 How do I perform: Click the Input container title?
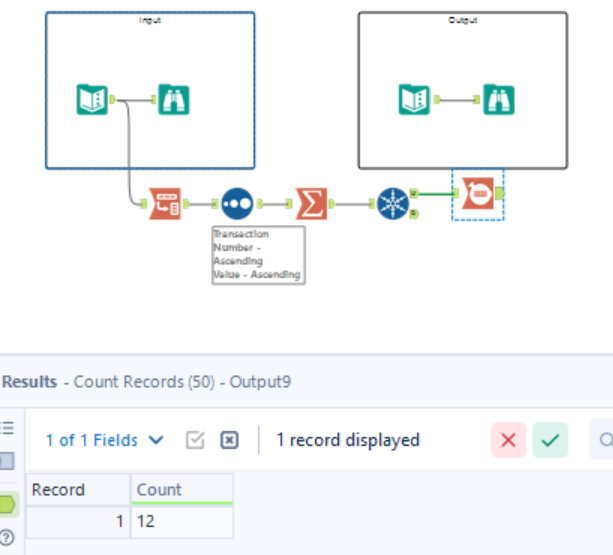[150, 20]
